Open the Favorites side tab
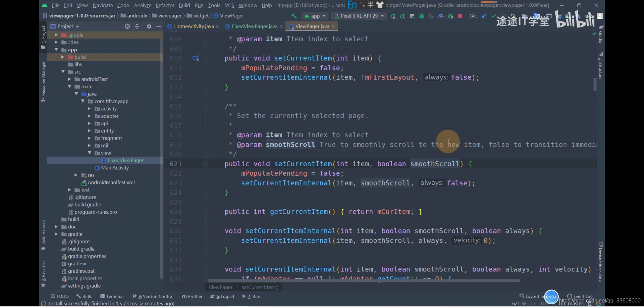644x307 pixels. [x=43, y=274]
